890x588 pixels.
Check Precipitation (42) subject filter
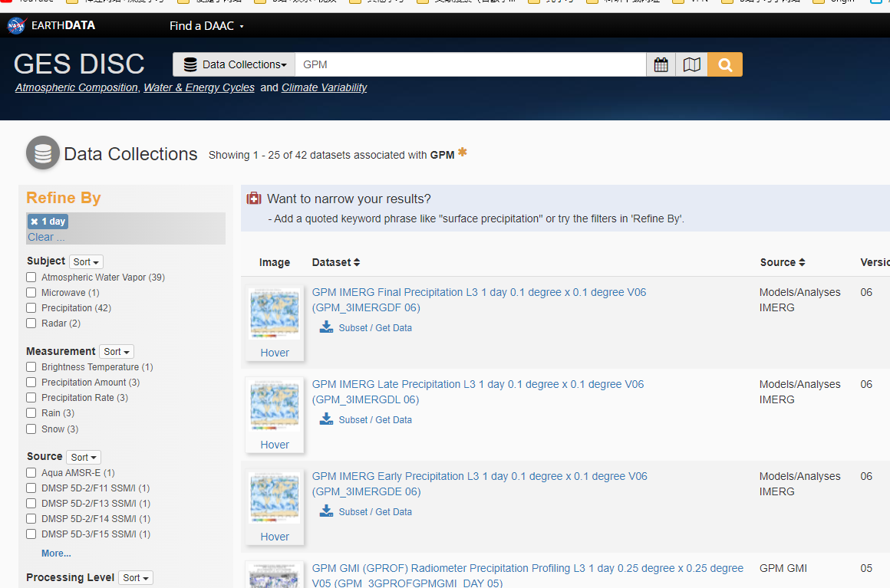click(x=31, y=308)
